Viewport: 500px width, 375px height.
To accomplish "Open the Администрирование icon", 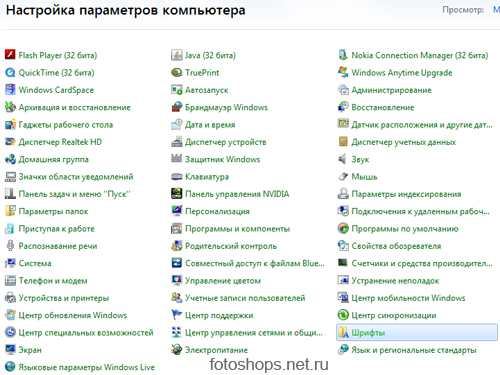I will click(343, 89).
